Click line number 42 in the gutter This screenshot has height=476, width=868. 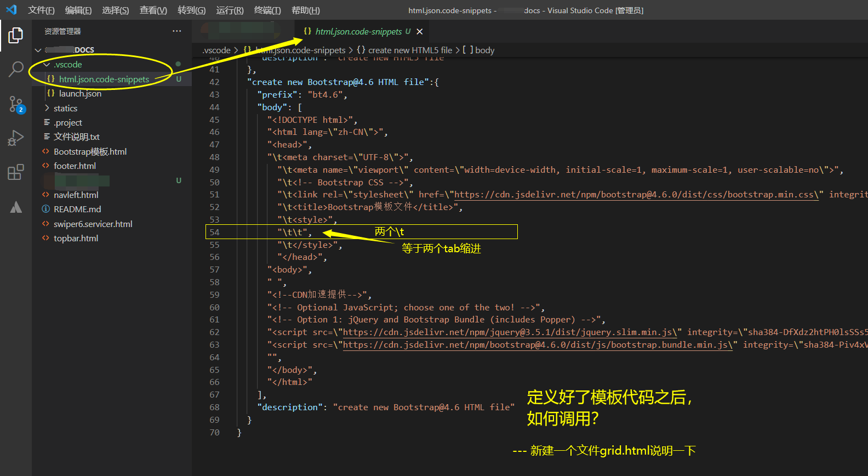point(214,82)
